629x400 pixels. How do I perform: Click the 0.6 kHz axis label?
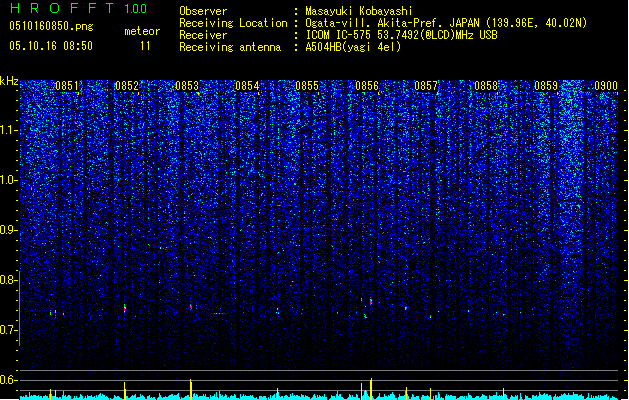[9, 380]
